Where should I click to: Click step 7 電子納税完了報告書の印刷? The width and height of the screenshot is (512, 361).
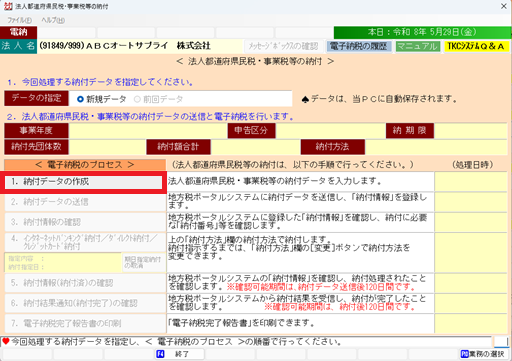(x=85, y=323)
